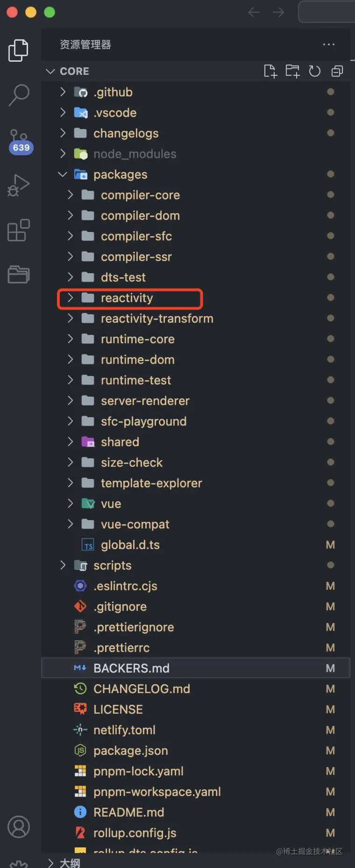Image resolution: width=355 pixels, height=868 pixels.
Task: Click the New Folder icon
Action: pyautogui.click(x=292, y=71)
